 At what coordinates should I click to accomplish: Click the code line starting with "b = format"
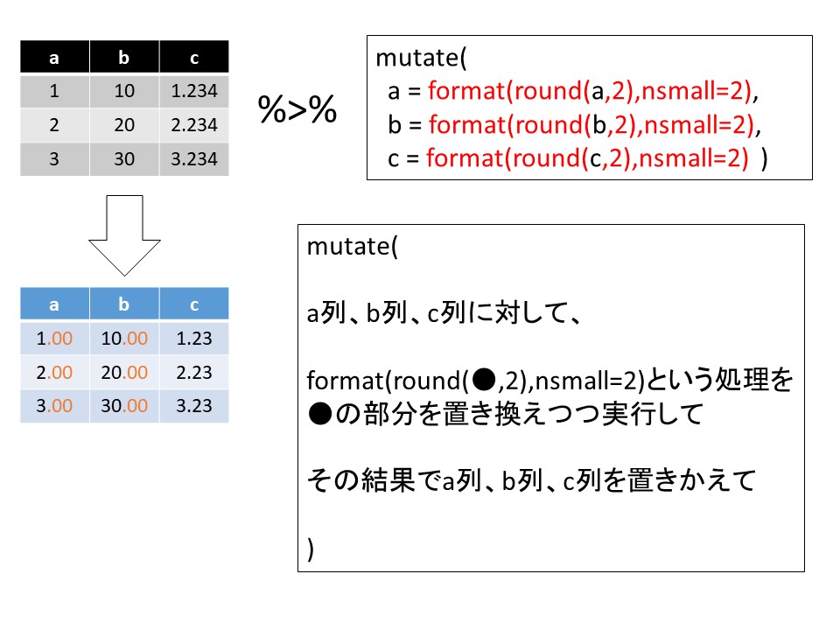coord(575,124)
